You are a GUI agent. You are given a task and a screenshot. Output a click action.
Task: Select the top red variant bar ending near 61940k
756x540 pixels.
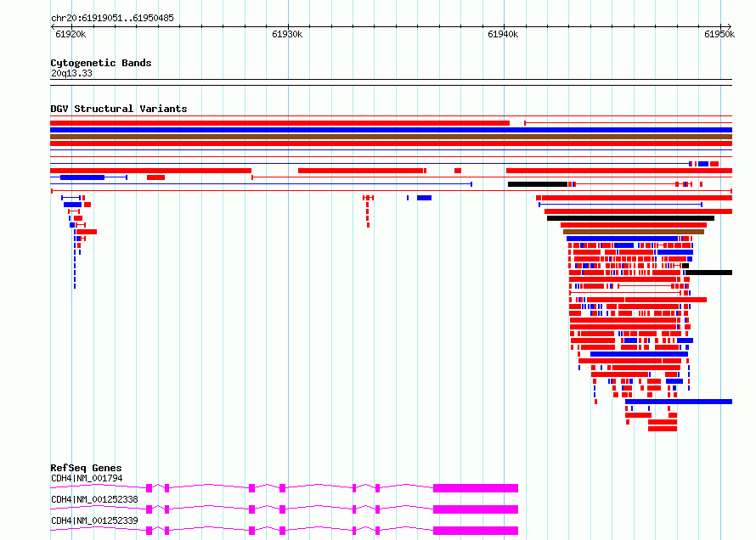[279, 123]
